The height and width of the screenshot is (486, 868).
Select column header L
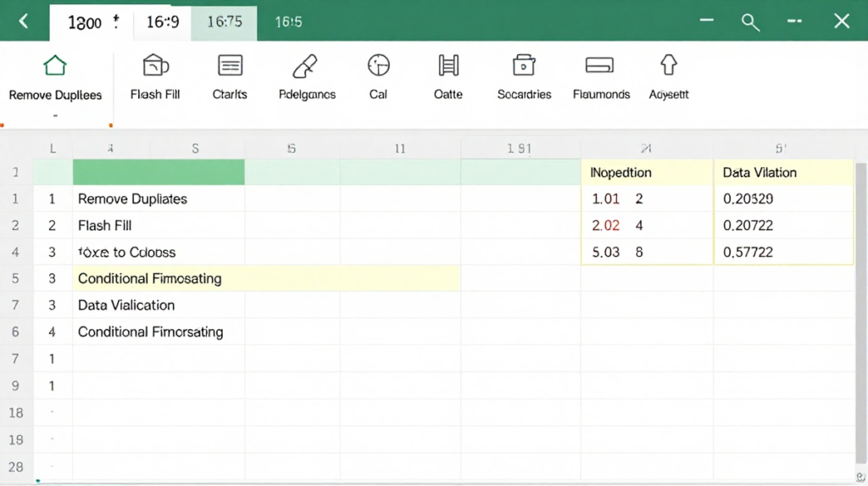53,148
